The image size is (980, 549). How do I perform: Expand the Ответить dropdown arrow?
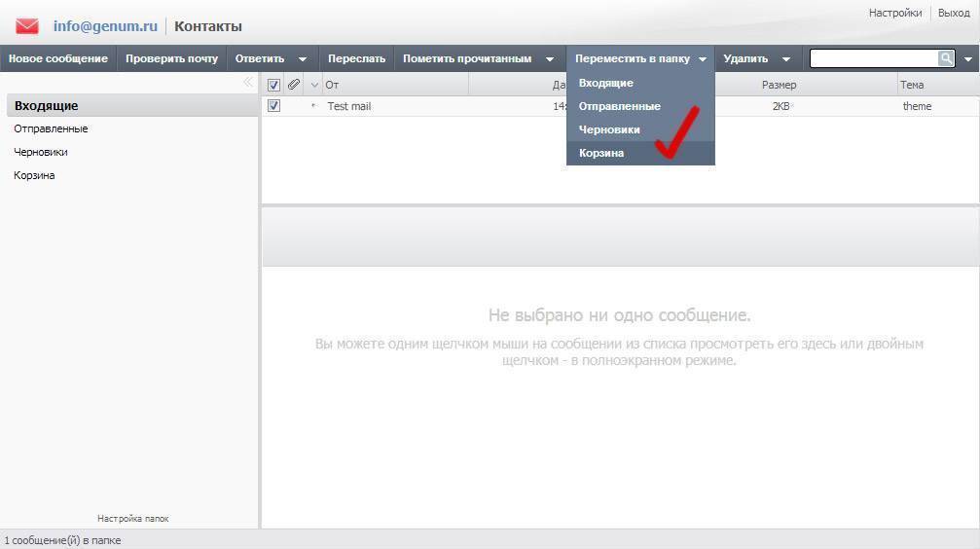(303, 59)
